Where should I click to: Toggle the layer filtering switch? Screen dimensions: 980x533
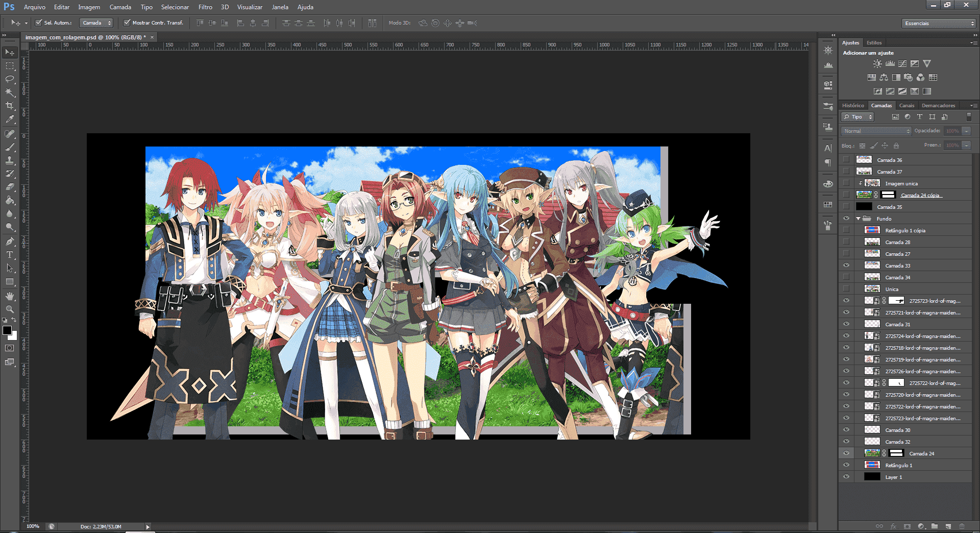click(x=969, y=117)
